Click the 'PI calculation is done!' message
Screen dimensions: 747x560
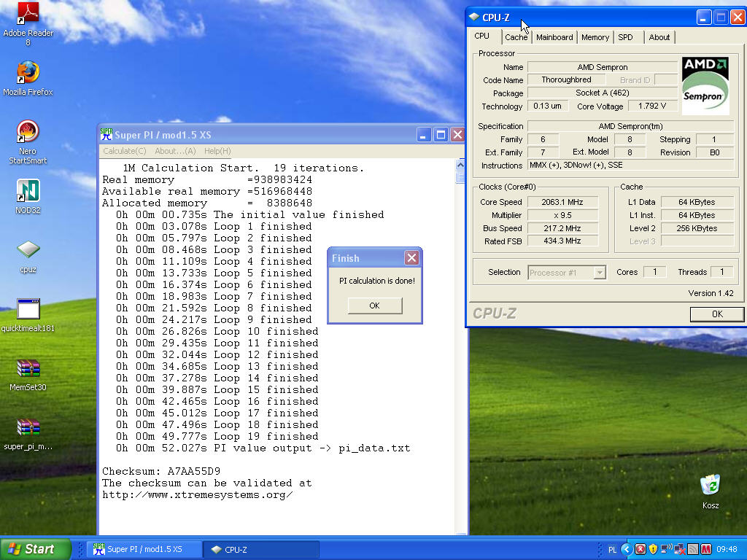[x=377, y=281]
